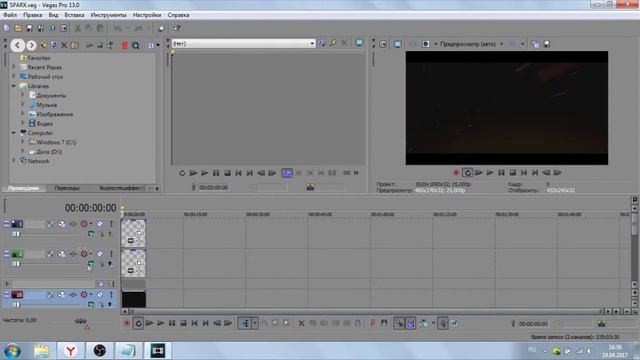This screenshot has width=640, height=360.
Task: Mute video track 2
Action: pos(100,254)
